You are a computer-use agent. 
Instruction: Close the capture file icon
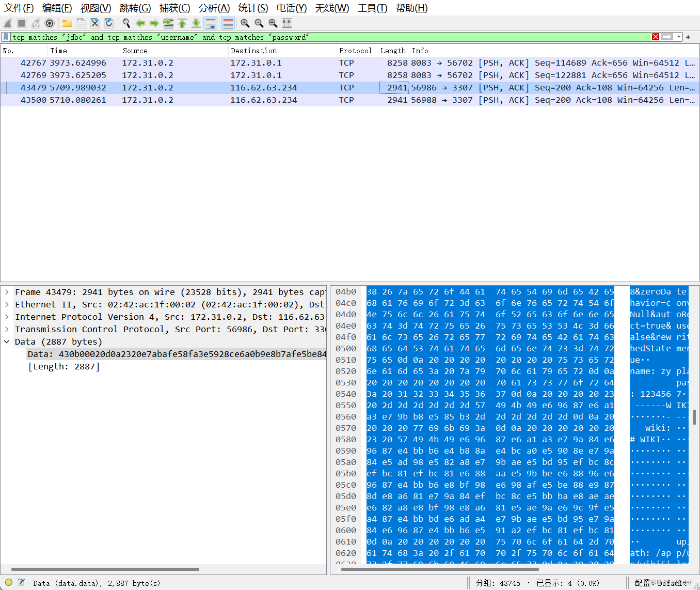pyautogui.click(x=95, y=23)
